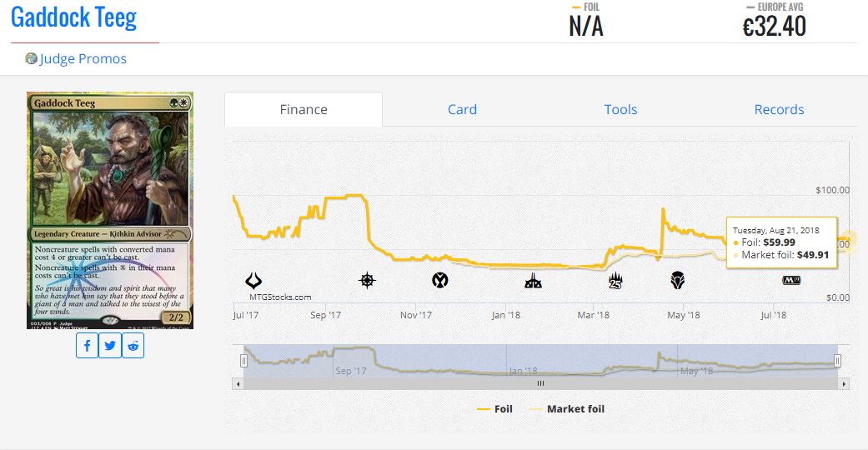868x450 pixels.
Task: Toggle the Market foil series in legend
Action: 566,409
